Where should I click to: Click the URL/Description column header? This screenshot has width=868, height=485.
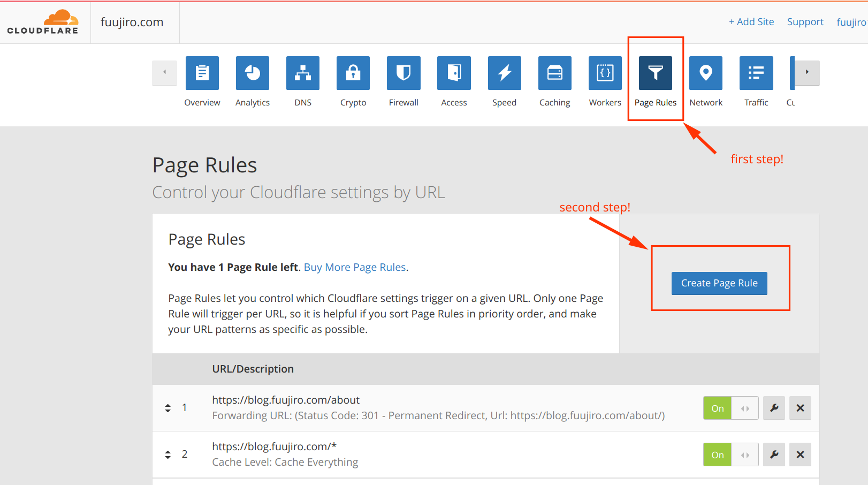click(253, 369)
